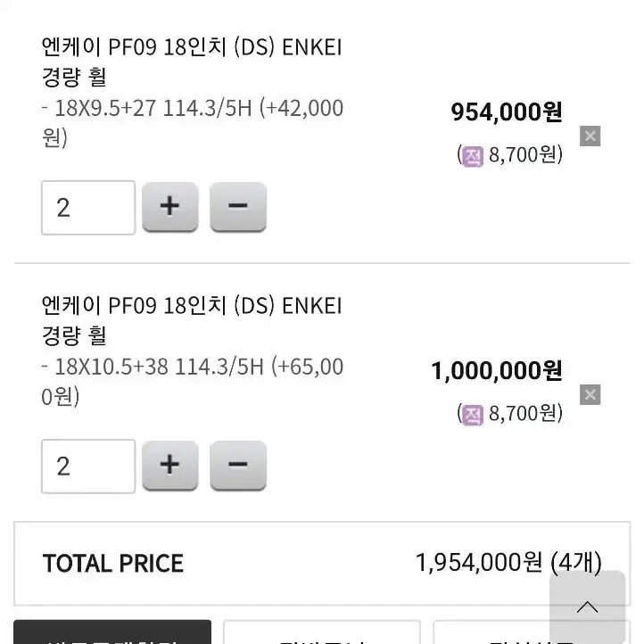Click the 1,000,000원 price

[x=497, y=370]
